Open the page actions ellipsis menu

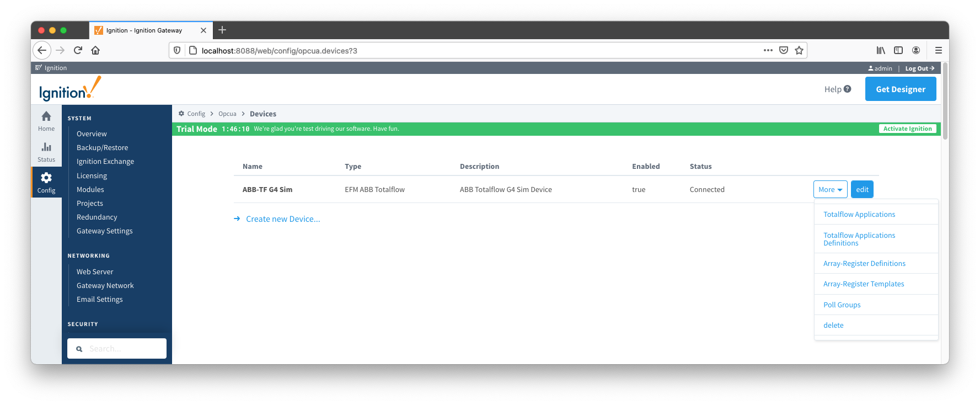768,50
